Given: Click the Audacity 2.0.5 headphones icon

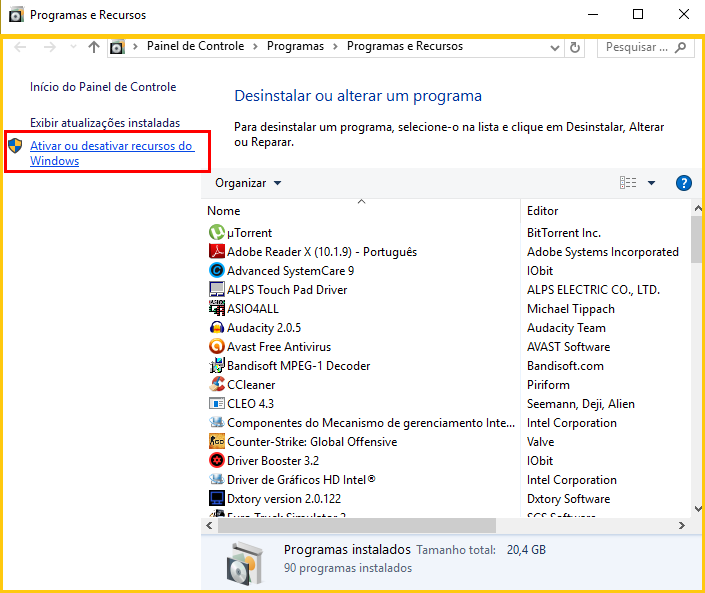Looking at the screenshot, I should pos(217,327).
